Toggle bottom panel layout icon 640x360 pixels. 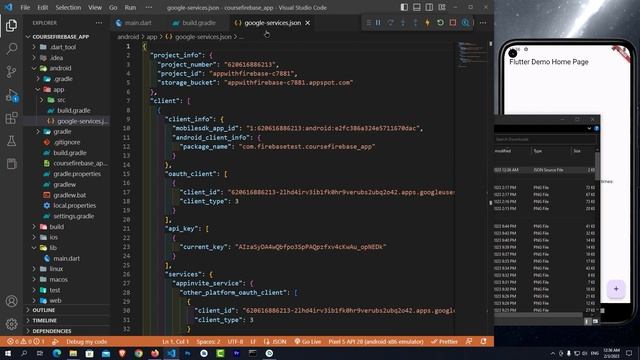[417, 7]
